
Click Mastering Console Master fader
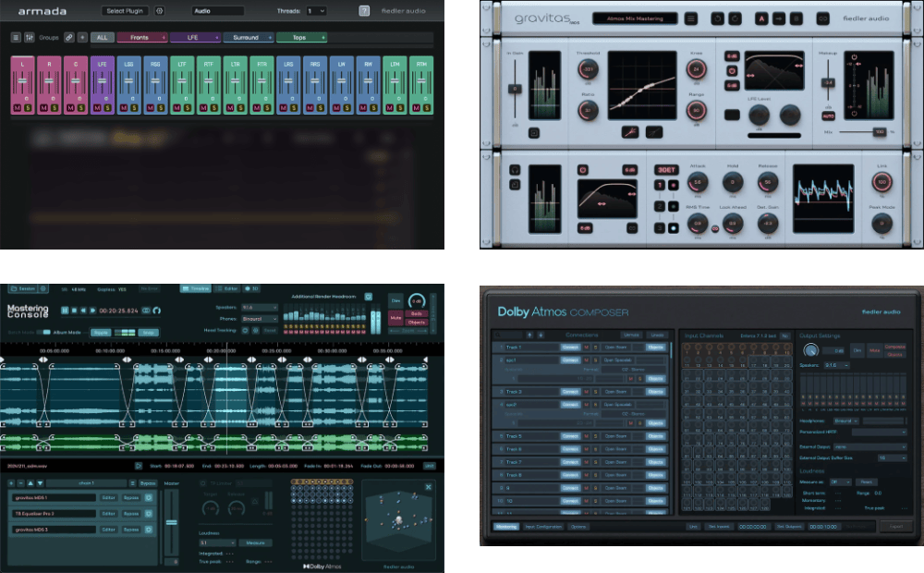click(x=172, y=522)
